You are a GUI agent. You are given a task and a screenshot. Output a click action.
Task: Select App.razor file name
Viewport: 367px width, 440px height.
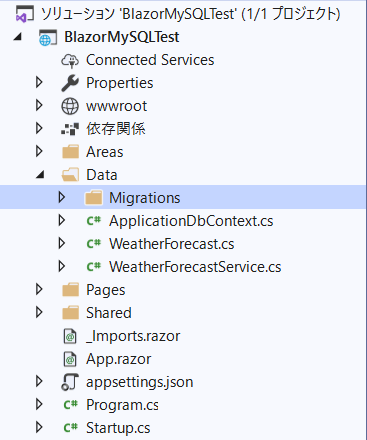click(x=119, y=359)
